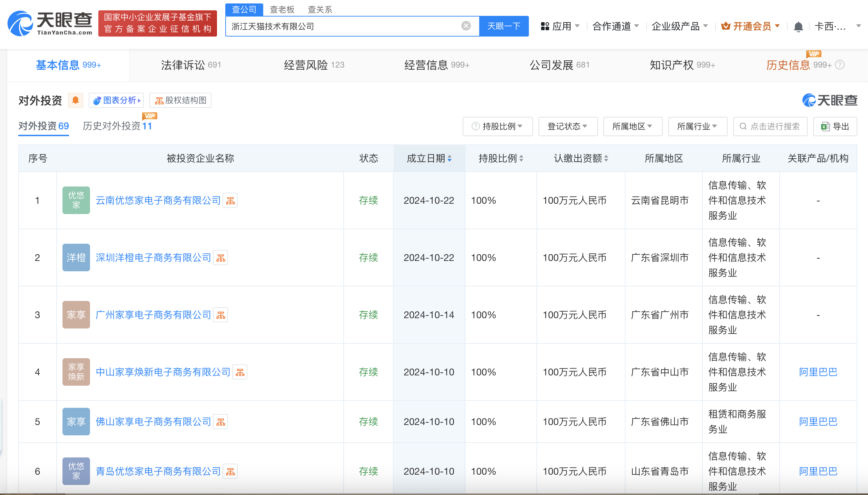Viewport: 868px width, 495px height.
Task: Switch to the 查老板 tab
Action: pos(282,9)
